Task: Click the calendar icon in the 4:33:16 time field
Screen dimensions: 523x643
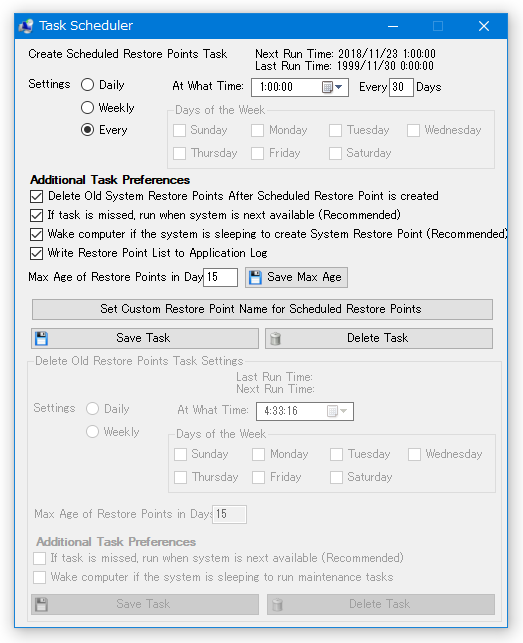Action: point(332,411)
